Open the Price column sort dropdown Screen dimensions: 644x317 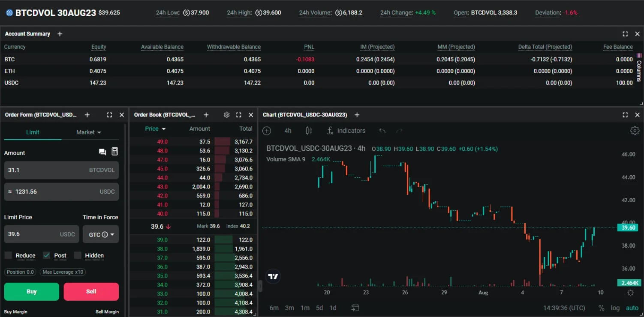155,129
